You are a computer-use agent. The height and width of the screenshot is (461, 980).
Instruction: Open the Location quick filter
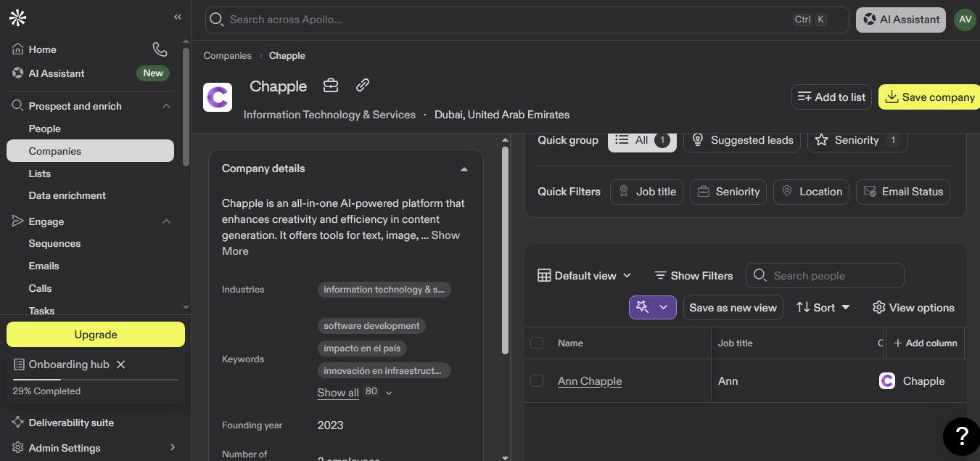(x=811, y=192)
